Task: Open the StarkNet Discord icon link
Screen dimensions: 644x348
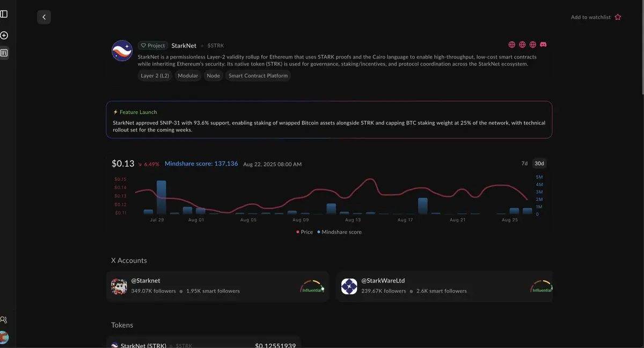Action: tap(543, 45)
